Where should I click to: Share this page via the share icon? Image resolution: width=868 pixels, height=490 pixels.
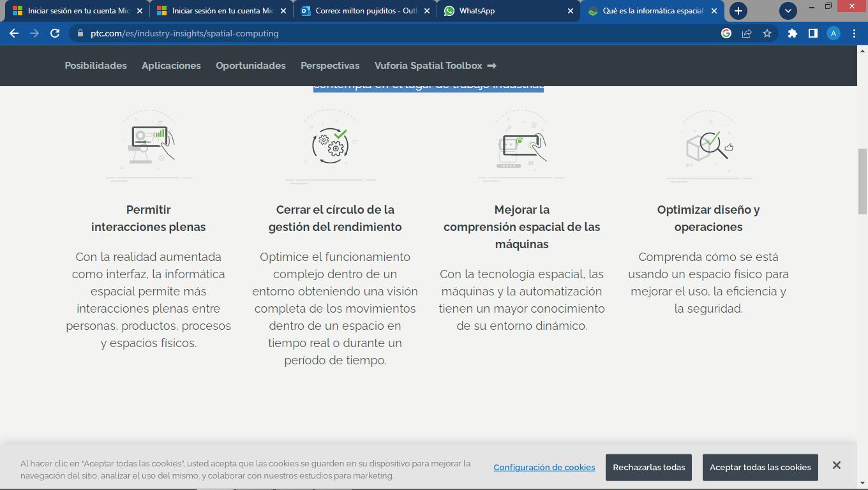click(x=747, y=33)
